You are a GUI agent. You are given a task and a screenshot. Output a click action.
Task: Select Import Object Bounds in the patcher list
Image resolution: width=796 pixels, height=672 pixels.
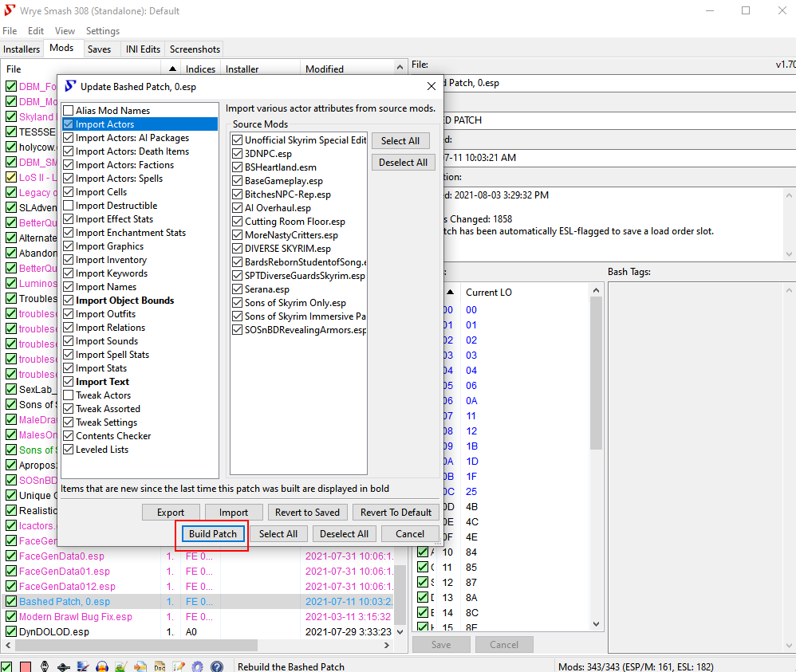click(124, 300)
